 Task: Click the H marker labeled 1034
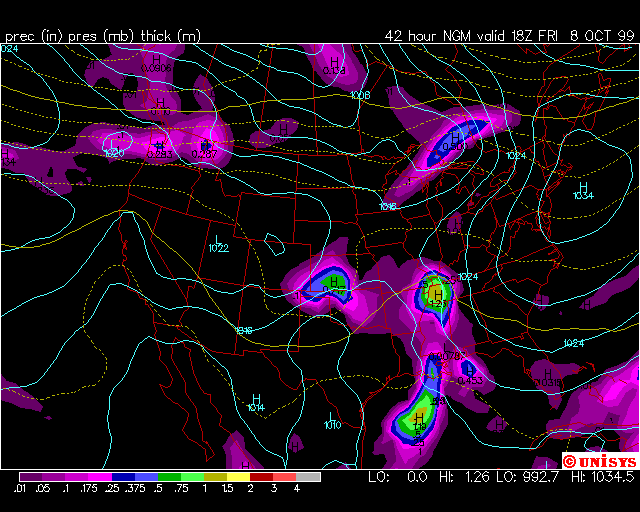click(x=583, y=188)
